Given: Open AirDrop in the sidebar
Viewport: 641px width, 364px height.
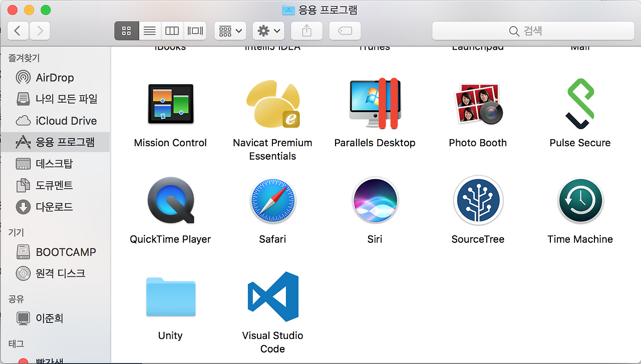Looking at the screenshot, I should pyautogui.click(x=55, y=78).
